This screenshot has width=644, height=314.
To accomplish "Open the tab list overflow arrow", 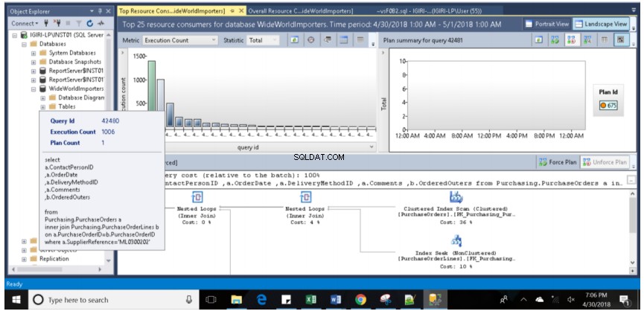I will [x=634, y=10].
